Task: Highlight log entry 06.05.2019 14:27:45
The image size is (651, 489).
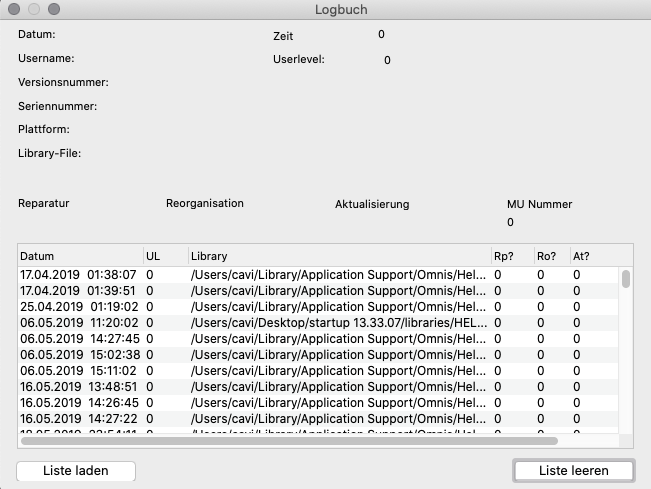Action: 250,339
